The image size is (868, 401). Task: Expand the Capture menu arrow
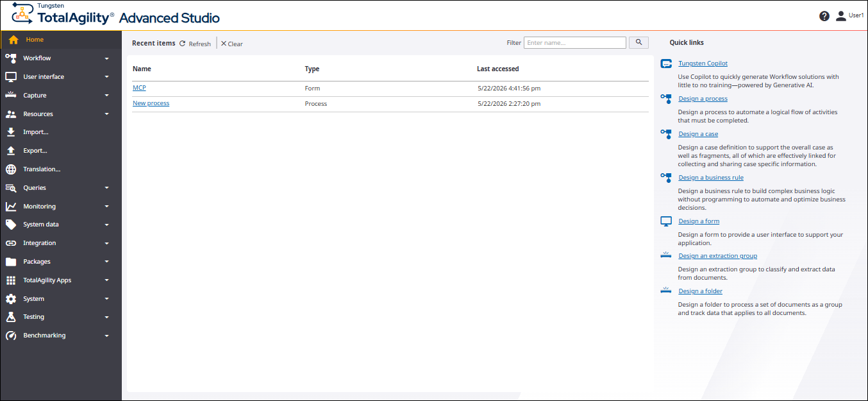(107, 96)
